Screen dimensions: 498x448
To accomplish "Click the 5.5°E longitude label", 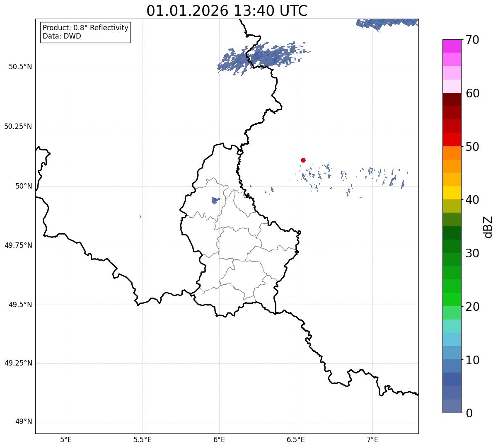I will 143,439.
